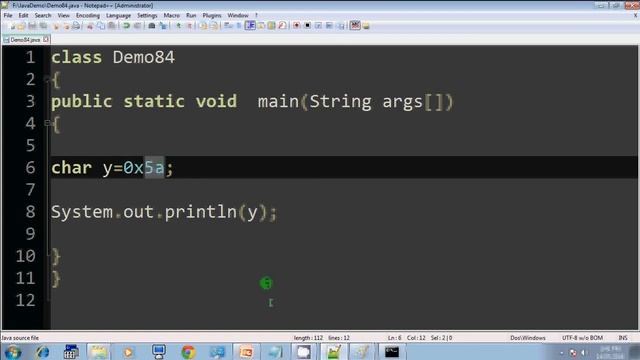The height and width of the screenshot is (360, 640).
Task: Click the Cut toolbar icon
Action: [90, 26]
